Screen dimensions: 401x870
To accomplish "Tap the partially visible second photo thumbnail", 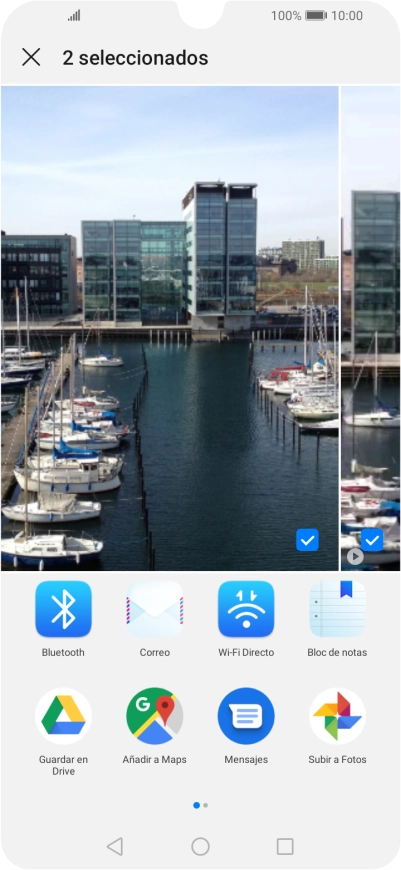I will 370,328.
